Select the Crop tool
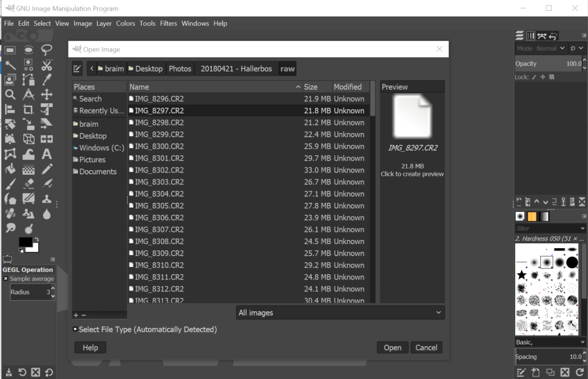Image resolution: width=588 pixels, height=379 pixels. 28,109
